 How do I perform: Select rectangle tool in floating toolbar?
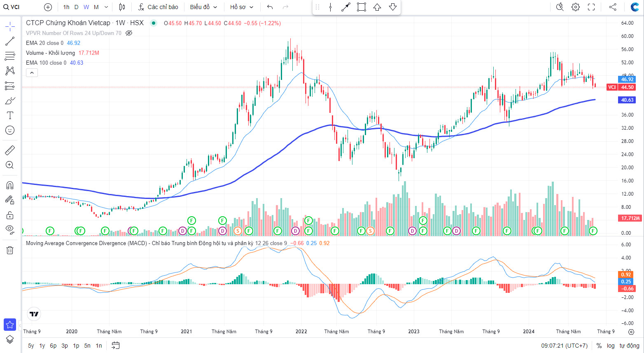pyautogui.click(x=362, y=7)
